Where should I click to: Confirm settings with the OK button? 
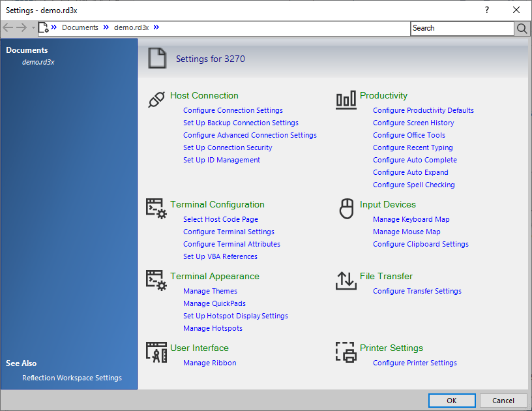click(452, 401)
